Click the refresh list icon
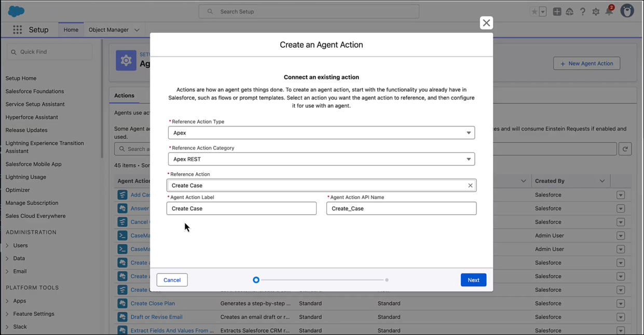Viewport: 644px width, 335px height. pos(625,149)
